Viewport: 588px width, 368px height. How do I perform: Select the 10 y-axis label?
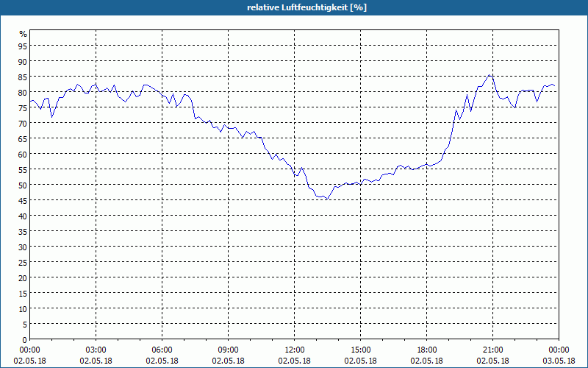[x=23, y=308]
